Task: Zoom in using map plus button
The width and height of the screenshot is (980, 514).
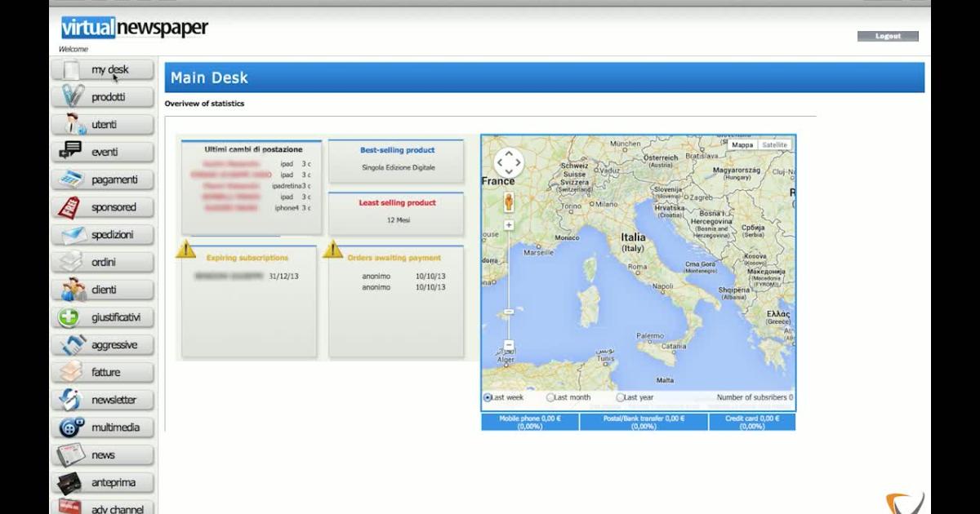Action: tap(509, 225)
